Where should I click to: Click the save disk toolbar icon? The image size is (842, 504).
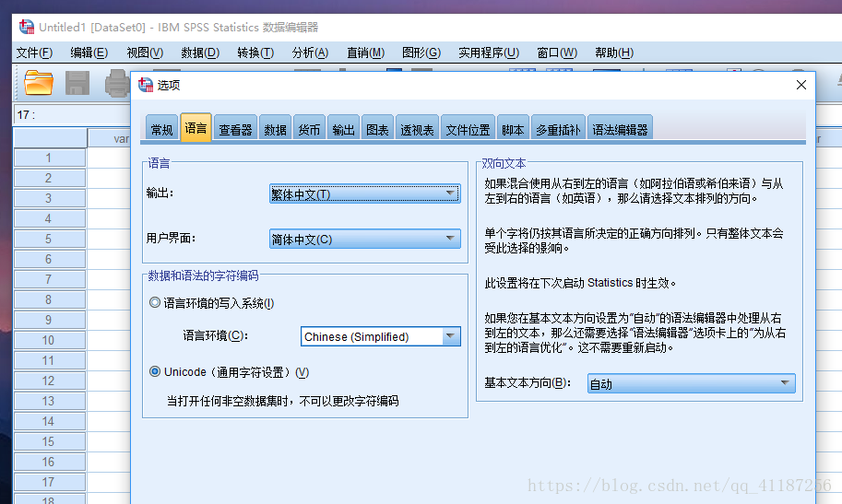pos(77,83)
